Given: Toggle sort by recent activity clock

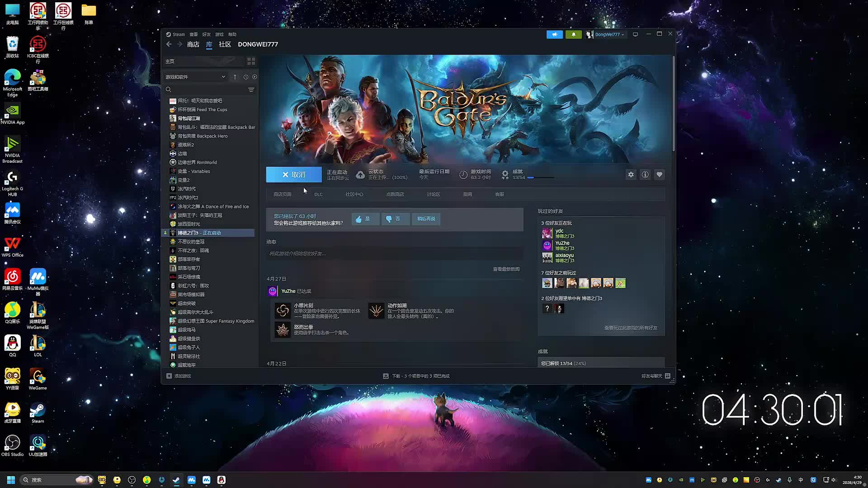Looking at the screenshot, I should [245, 77].
